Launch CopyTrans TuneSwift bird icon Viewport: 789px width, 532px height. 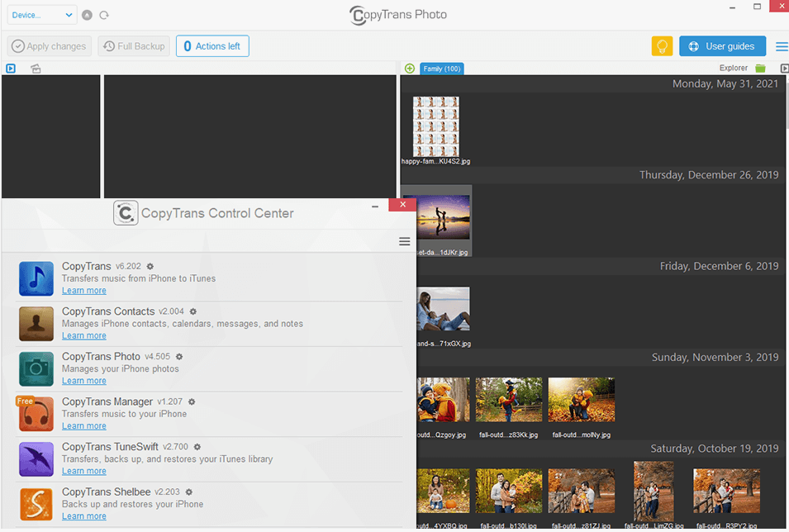[36, 459]
